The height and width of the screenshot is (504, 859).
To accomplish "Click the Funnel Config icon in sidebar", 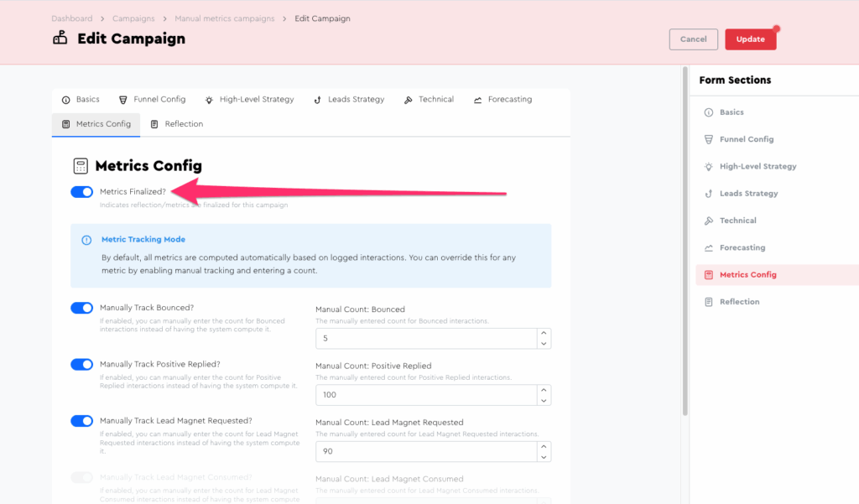I will click(x=709, y=139).
